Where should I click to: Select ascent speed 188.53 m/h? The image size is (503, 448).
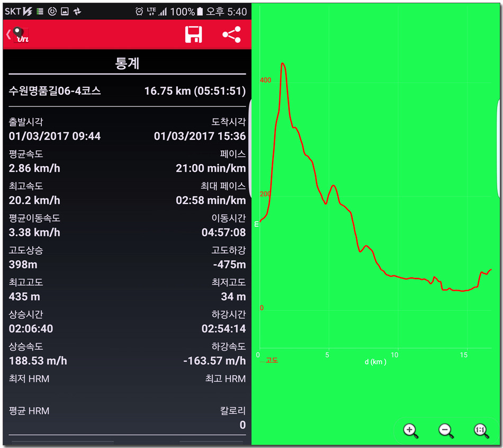[x=38, y=361]
